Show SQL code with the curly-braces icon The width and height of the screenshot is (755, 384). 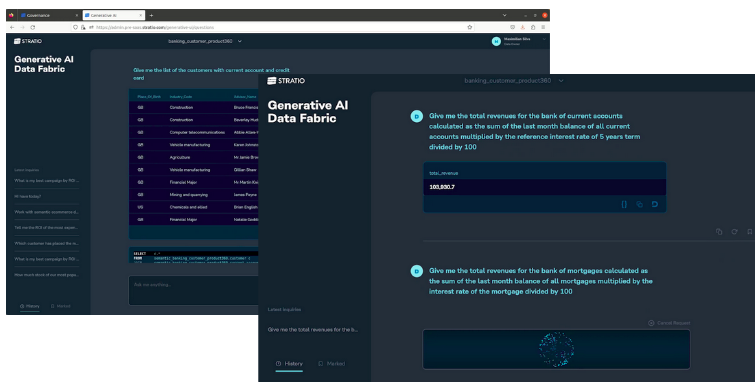click(624, 204)
